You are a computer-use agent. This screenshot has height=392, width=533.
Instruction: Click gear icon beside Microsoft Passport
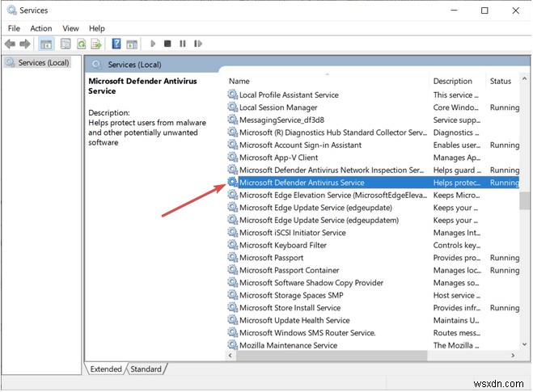tap(232, 258)
